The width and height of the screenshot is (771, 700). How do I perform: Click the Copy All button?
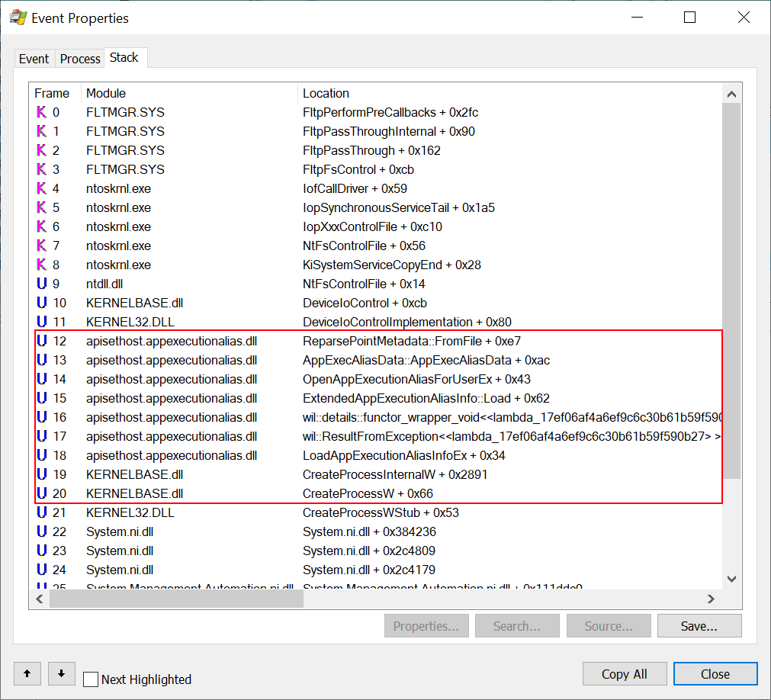(x=625, y=674)
